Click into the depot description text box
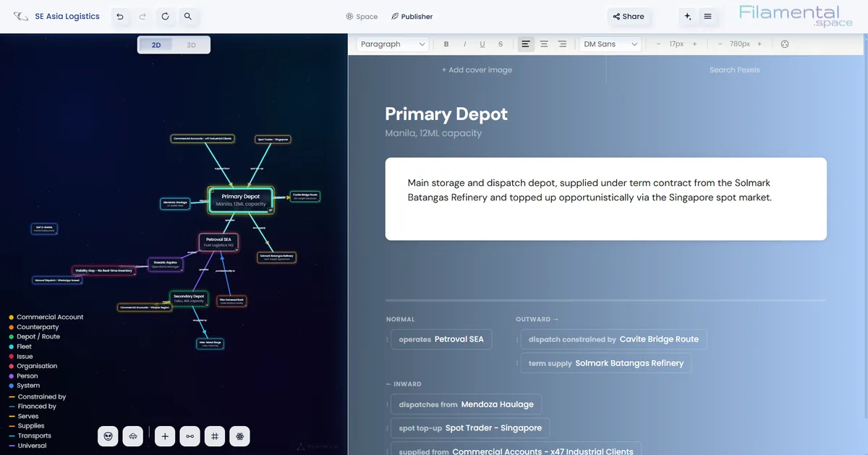Viewport: 868px width, 455px height. (x=605, y=199)
